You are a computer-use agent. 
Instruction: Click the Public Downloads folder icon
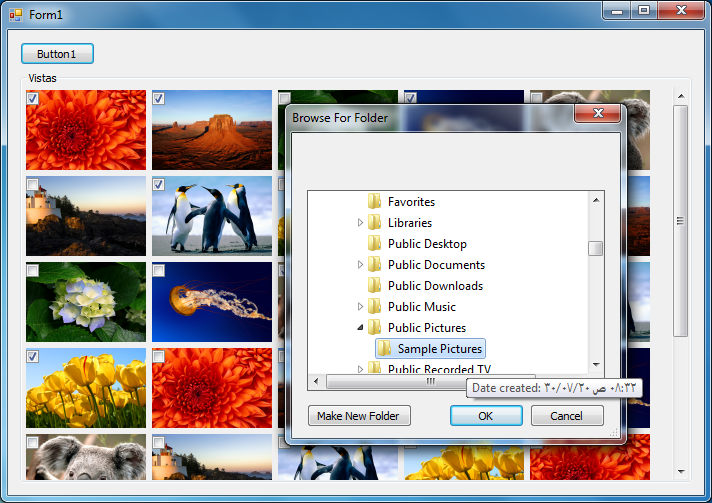pyautogui.click(x=375, y=286)
